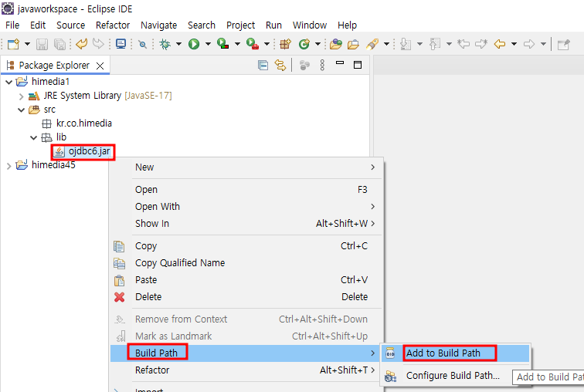Screen dimensions: 584x392
Task: Open the Package Explorer View Menu dots
Action: click(x=323, y=65)
